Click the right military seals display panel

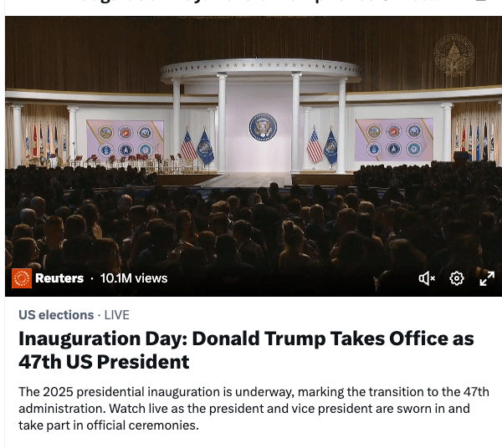coord(394,140)
